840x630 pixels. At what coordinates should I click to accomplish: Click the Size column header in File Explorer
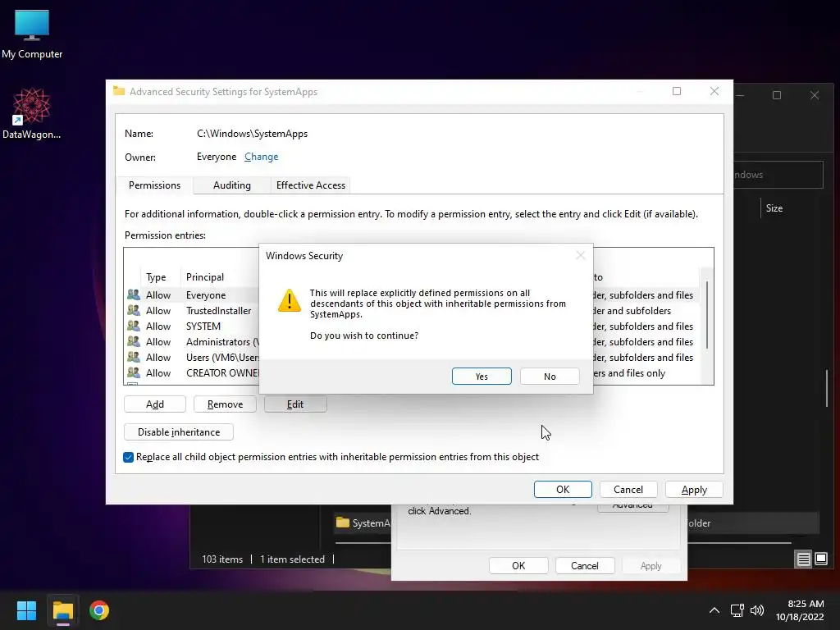point(774,208)
